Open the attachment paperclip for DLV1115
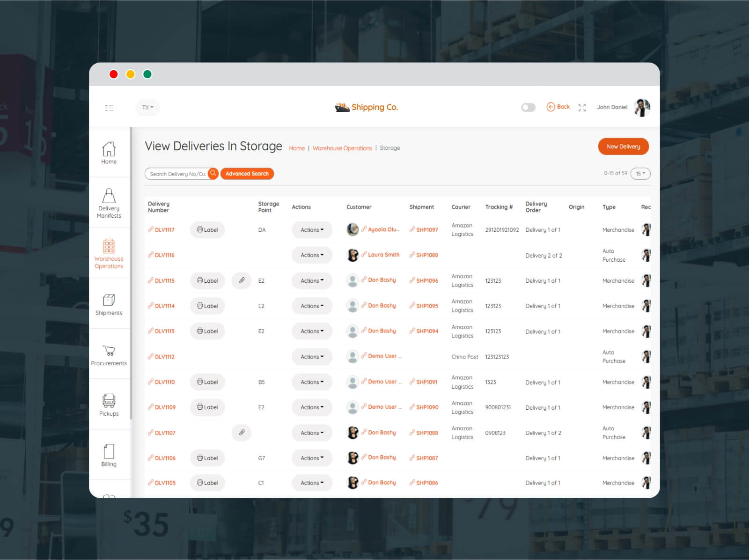 242,280
